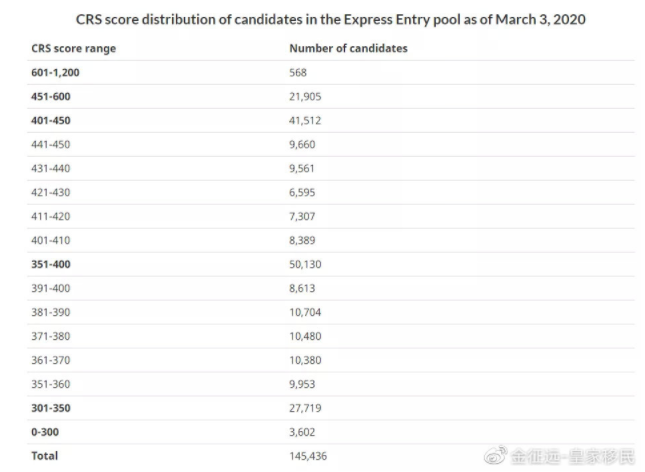Select the 351-400 bold range row
Image resolution: width=645 pixels, height=472 pixels.
(331, 264)
